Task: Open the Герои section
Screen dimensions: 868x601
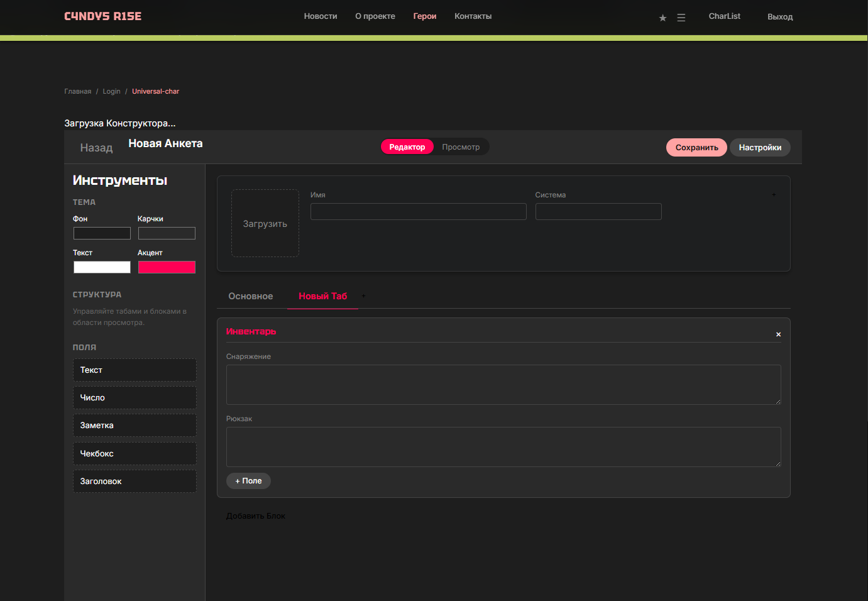Action: pyautogui.click(x=425, y=16)
